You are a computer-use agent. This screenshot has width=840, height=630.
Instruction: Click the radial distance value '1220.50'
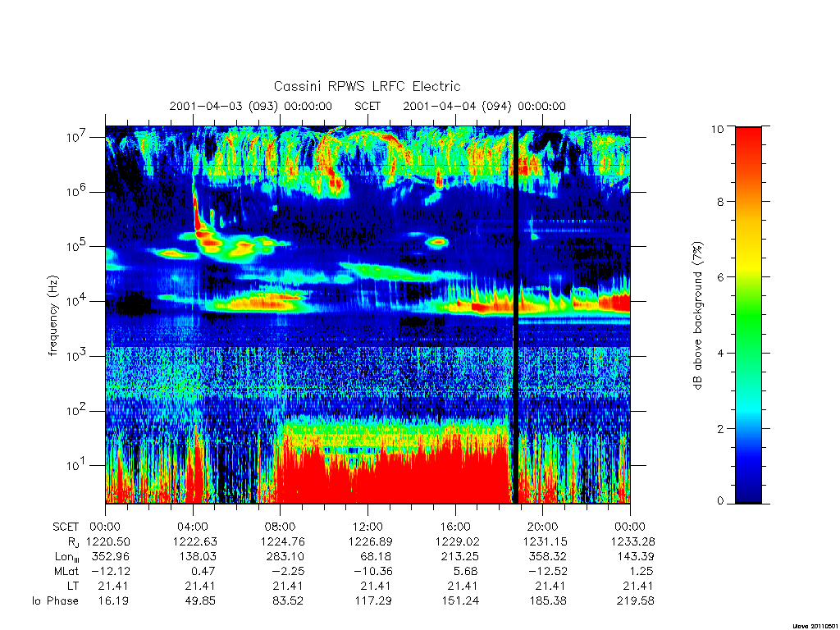[x=108, y=541]
